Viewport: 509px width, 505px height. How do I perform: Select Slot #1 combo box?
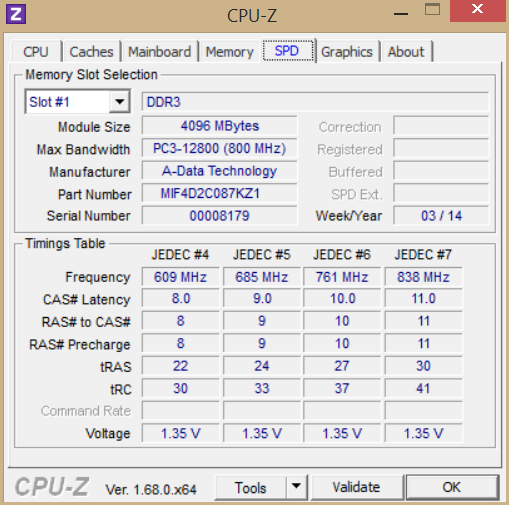(77, 102)
